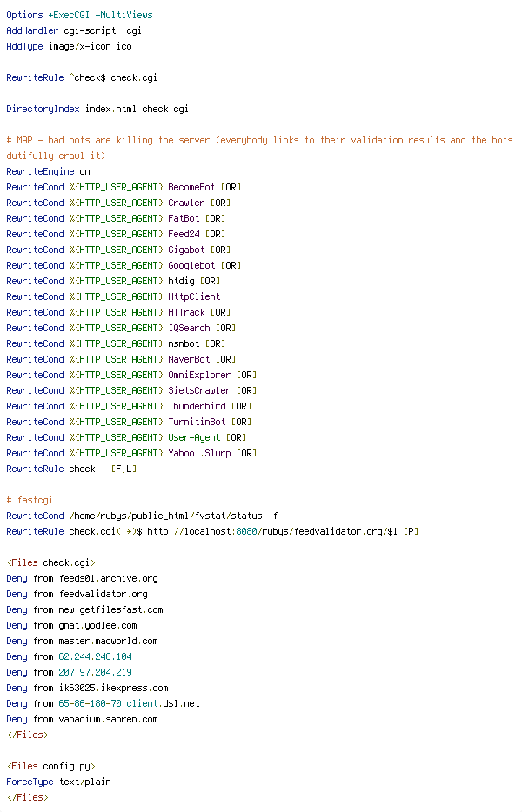Select 'SietsCrawler' user agent text

pos(199,390)
